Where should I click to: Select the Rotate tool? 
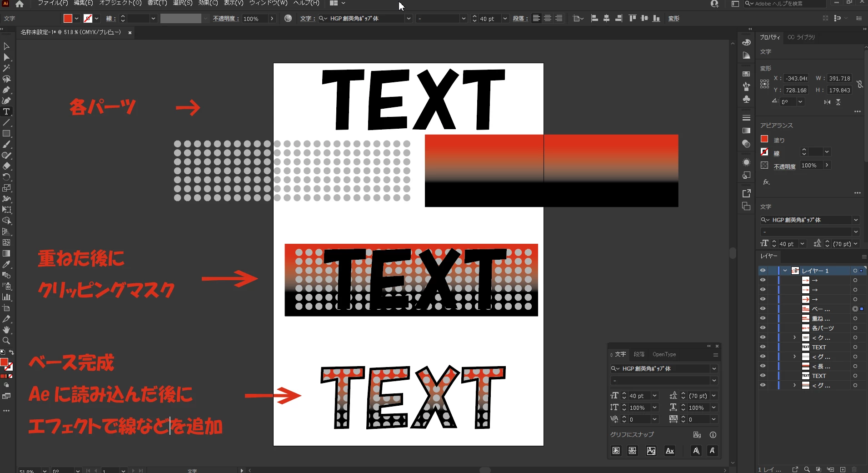[6, 177]
